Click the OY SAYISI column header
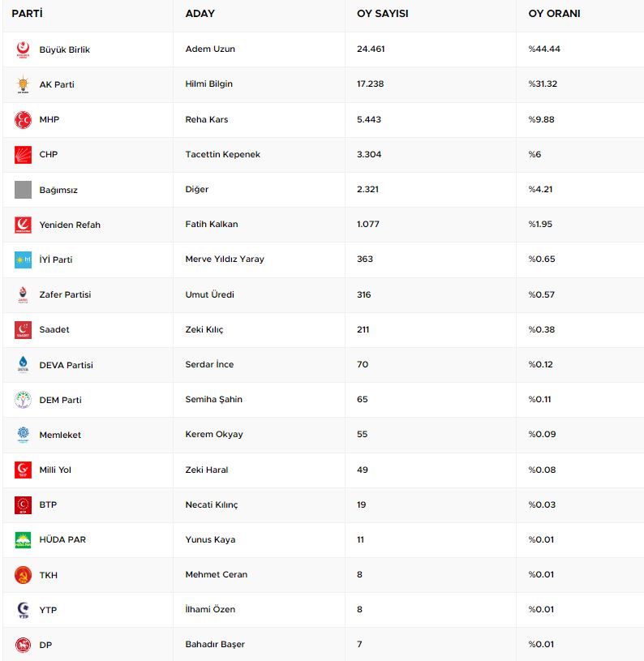This screenshot has width=644, height=661. click(x=382, y=14)
